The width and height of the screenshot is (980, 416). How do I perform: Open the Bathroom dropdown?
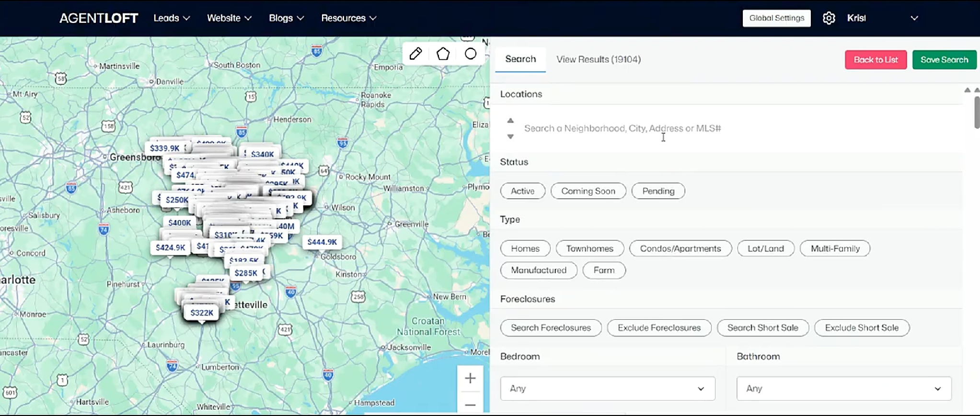coord(844,388)
